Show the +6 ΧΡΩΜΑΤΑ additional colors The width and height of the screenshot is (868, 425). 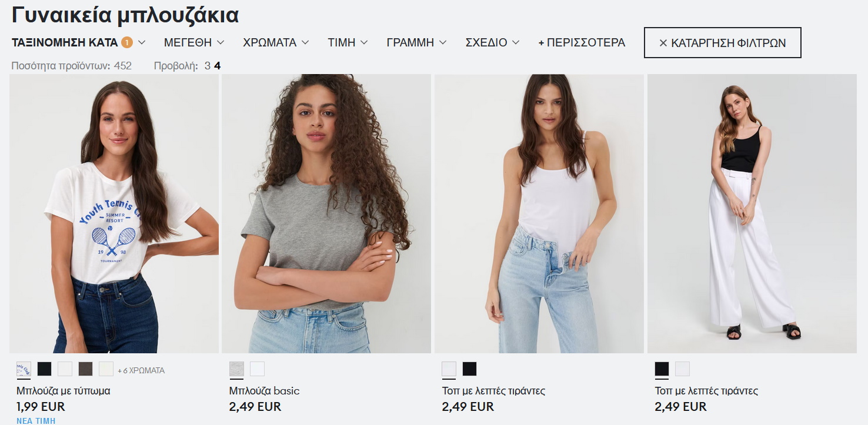(x=141, y=370)
